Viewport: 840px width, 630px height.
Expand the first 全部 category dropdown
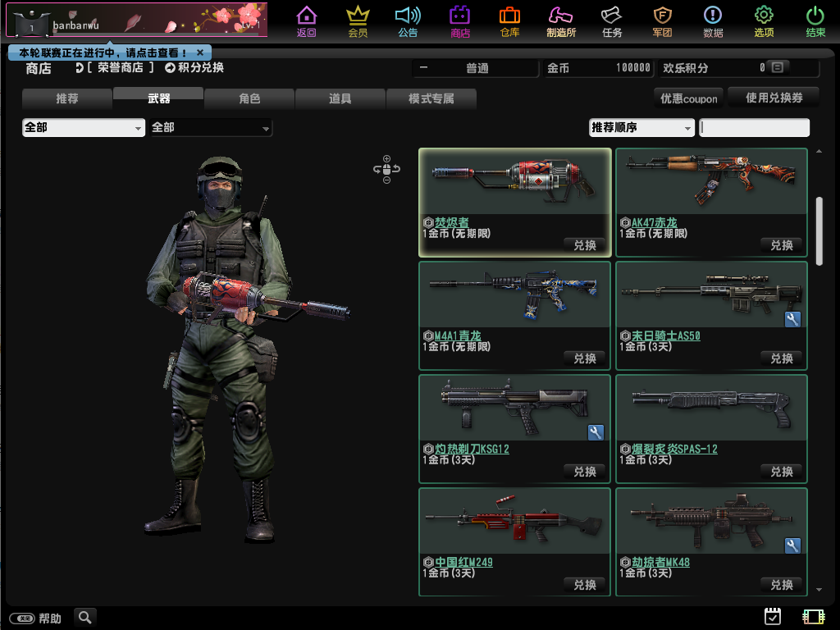click(83, 128)
